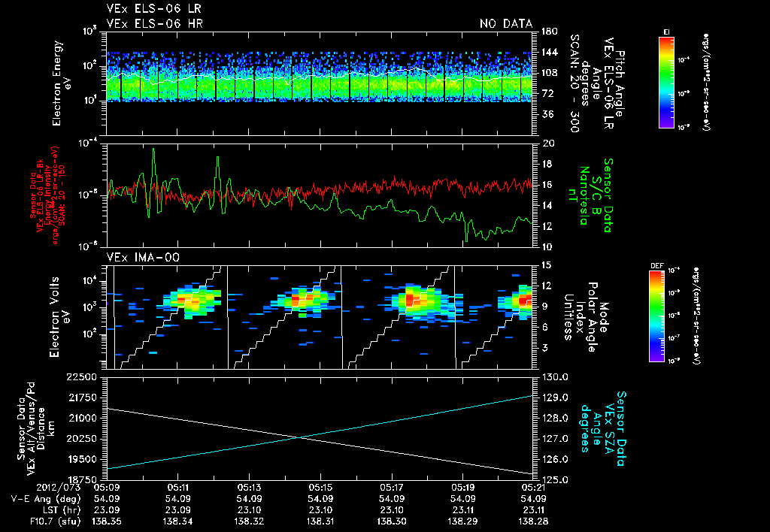Click the '20' nanotesla axis tick
The height and width of the screenshot is (532, 770).
[x=547, y=144]
